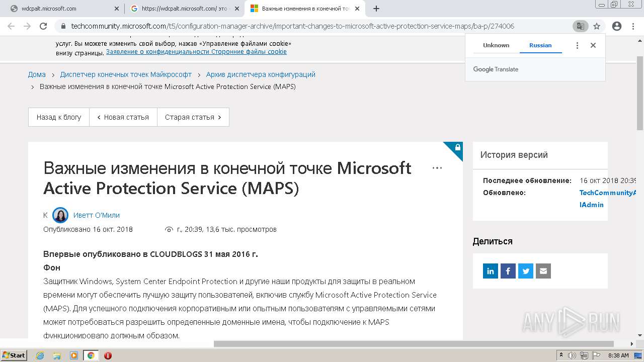Viewport: 644px width, 362px height.
Task: Click the История версий heading
Action: tap(514, 155)
